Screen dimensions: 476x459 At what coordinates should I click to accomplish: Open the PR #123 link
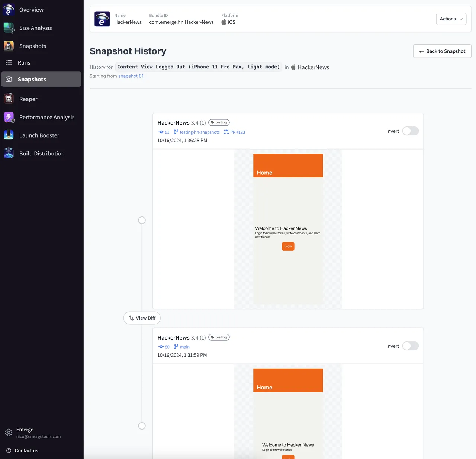238,132
